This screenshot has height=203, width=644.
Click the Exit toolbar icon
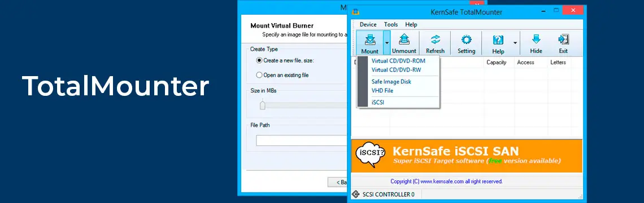tap(563, 39)
